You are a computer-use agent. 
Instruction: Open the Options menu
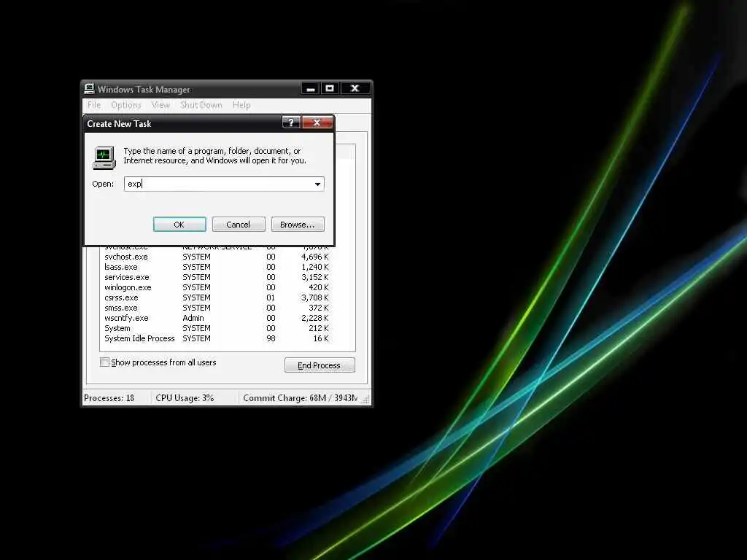125,105
